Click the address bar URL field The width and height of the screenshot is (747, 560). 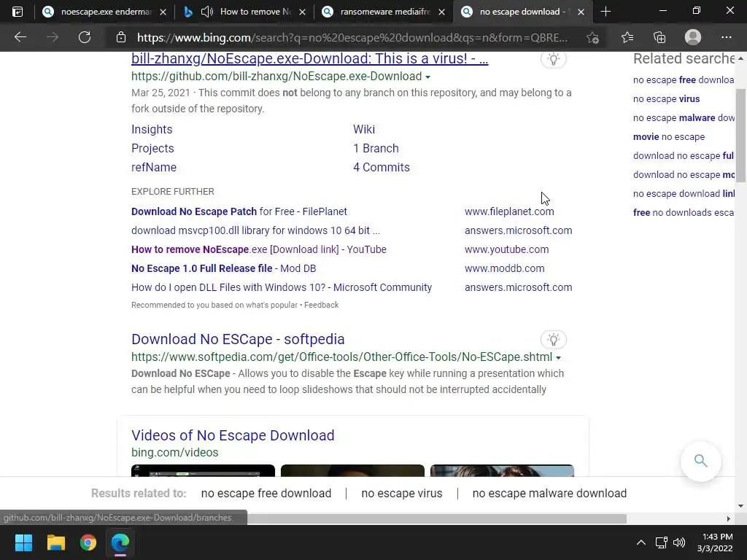(352, 37)
